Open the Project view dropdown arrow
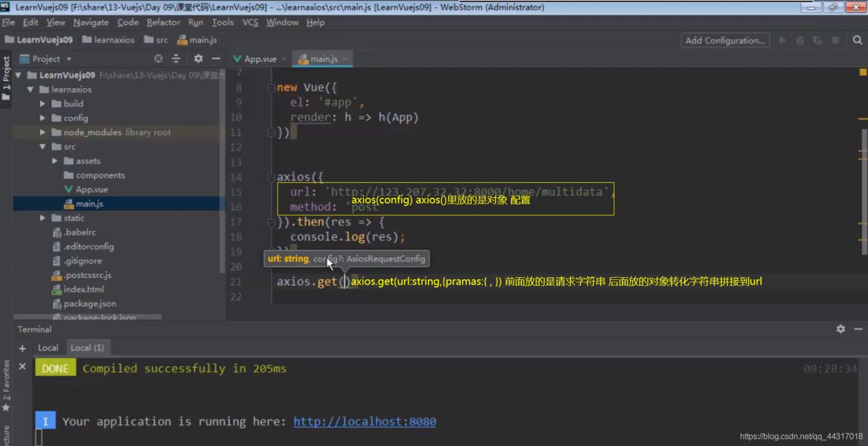Viewport: 868px width, 446px height. [69, 59]
